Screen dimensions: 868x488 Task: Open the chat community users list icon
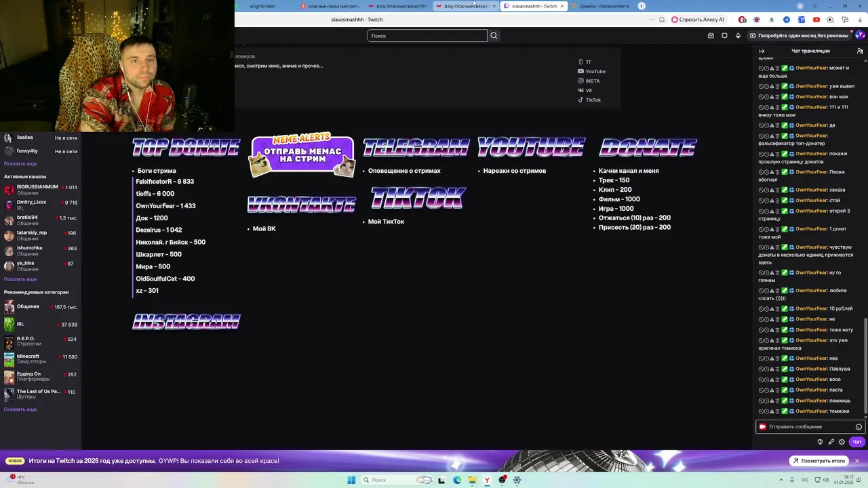pyautogui.click(x=861, y=51)
